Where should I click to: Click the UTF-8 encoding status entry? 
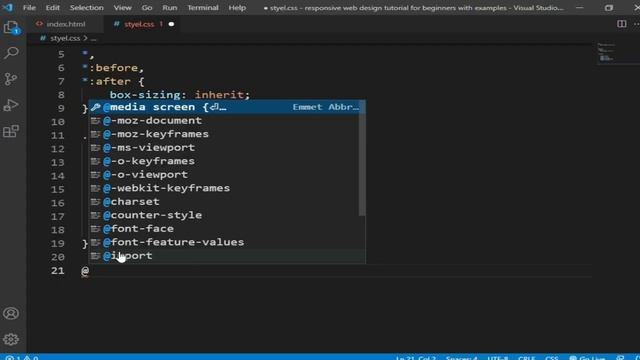498,358
